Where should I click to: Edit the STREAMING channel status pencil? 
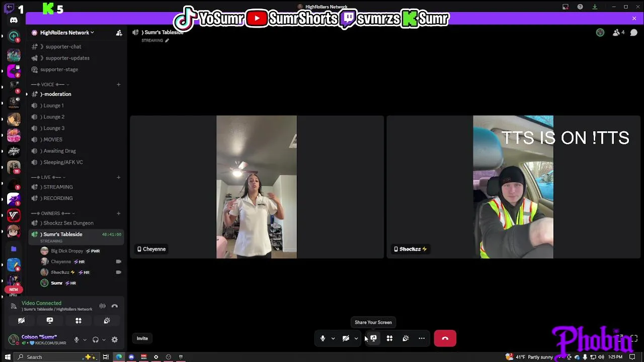[167, 40]
